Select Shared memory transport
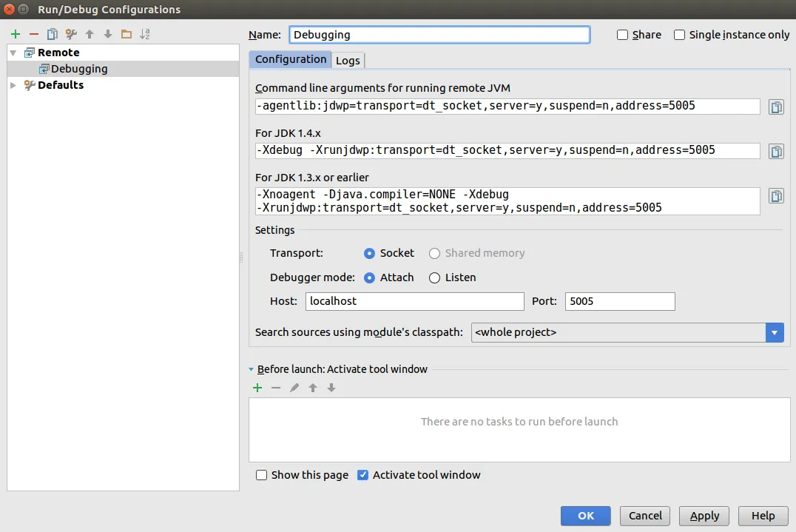The image size is (796, 532). [434, 253]
